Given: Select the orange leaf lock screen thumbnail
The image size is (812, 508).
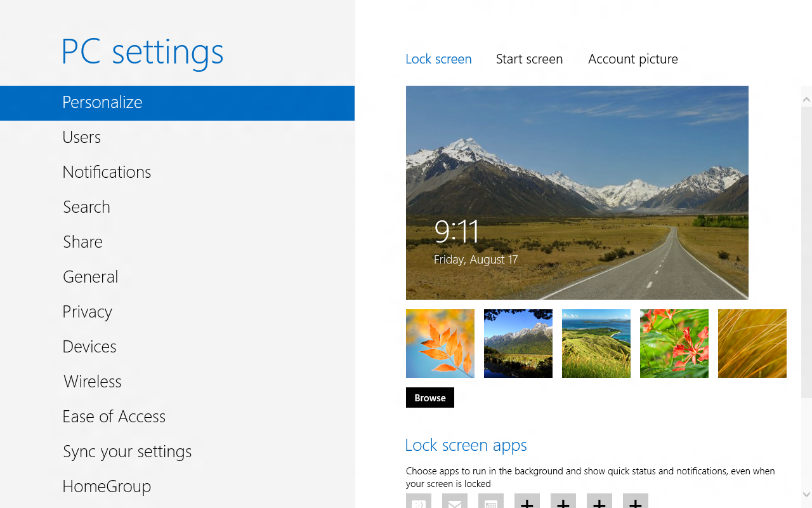Looking at the screenshot, I should click(440, 344).
